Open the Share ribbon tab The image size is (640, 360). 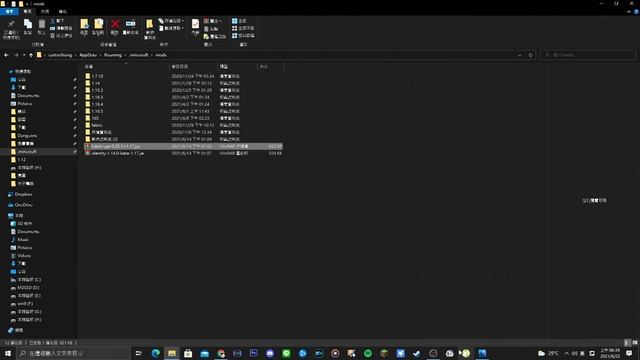click(x=45, y=12)
